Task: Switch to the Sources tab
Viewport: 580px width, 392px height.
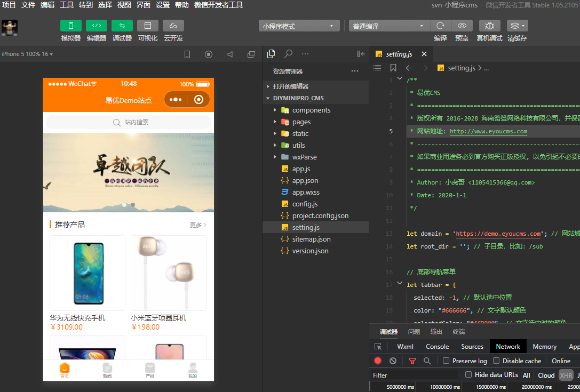Action: tap(472, 347)
